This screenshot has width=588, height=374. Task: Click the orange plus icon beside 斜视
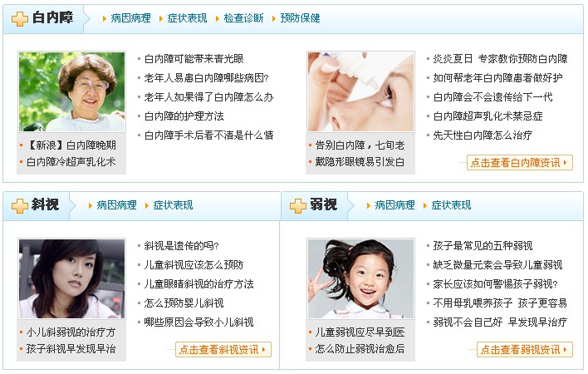click(19, 206)
